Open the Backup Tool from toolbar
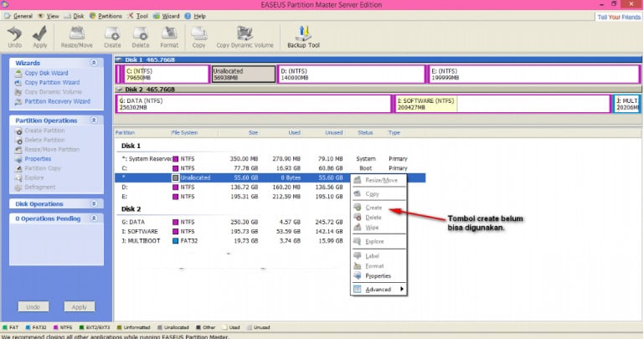 coord(303,37)
